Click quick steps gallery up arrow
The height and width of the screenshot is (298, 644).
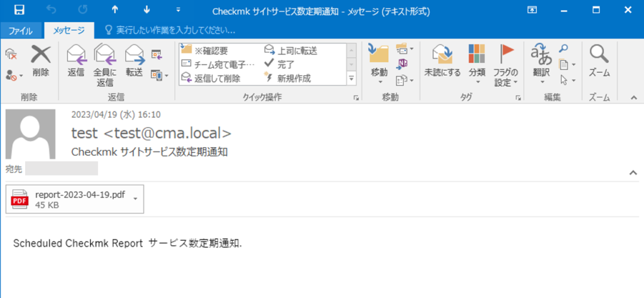click(352, 51)
